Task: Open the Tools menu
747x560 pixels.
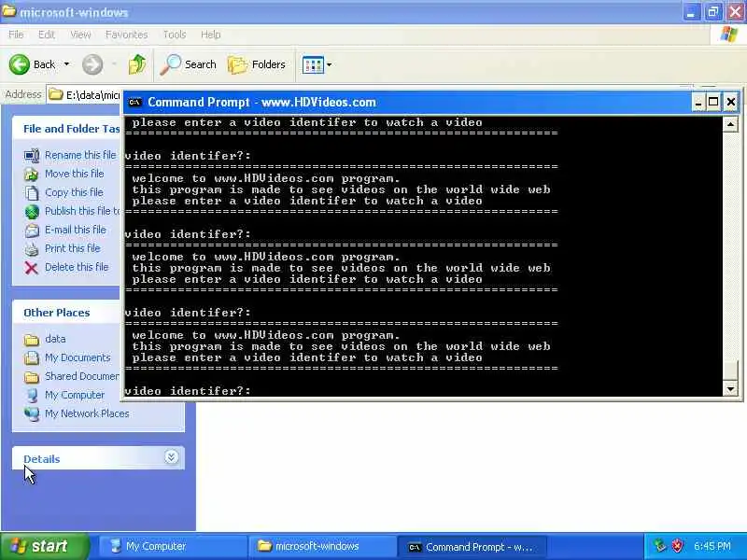Action: [x=175, y=35]
